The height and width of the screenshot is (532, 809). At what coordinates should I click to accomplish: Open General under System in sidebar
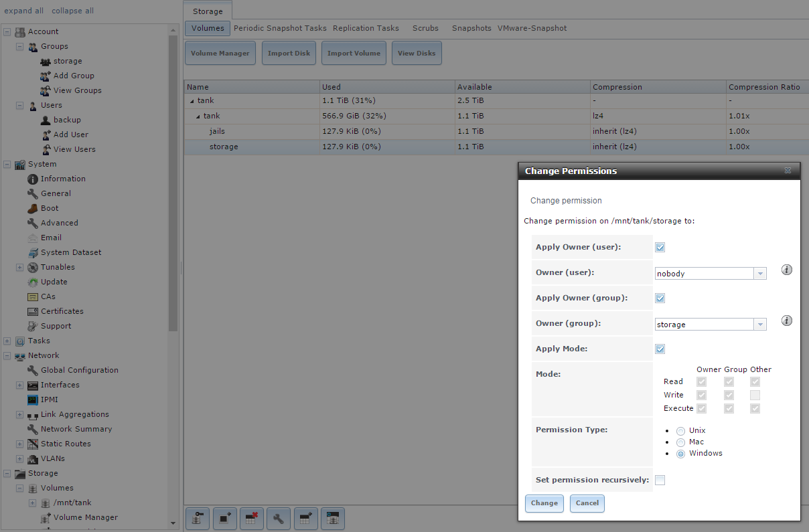(56, 193)
